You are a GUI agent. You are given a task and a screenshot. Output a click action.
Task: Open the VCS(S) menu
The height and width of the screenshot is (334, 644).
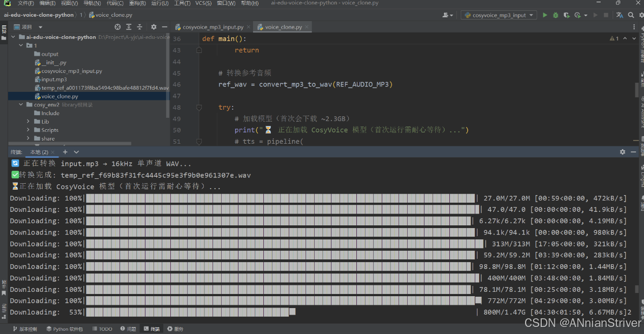tap(203, 3)
